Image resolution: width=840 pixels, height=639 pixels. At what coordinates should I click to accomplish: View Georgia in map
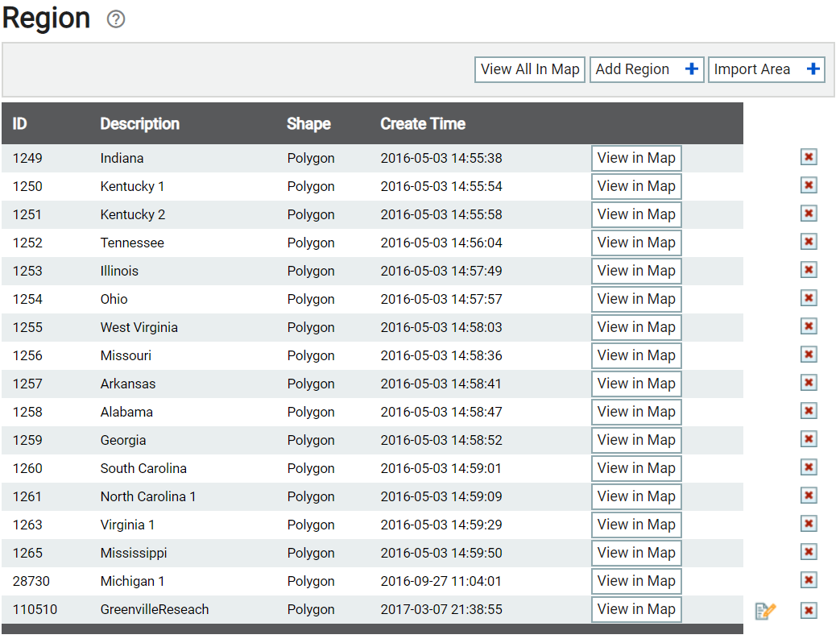636,440
